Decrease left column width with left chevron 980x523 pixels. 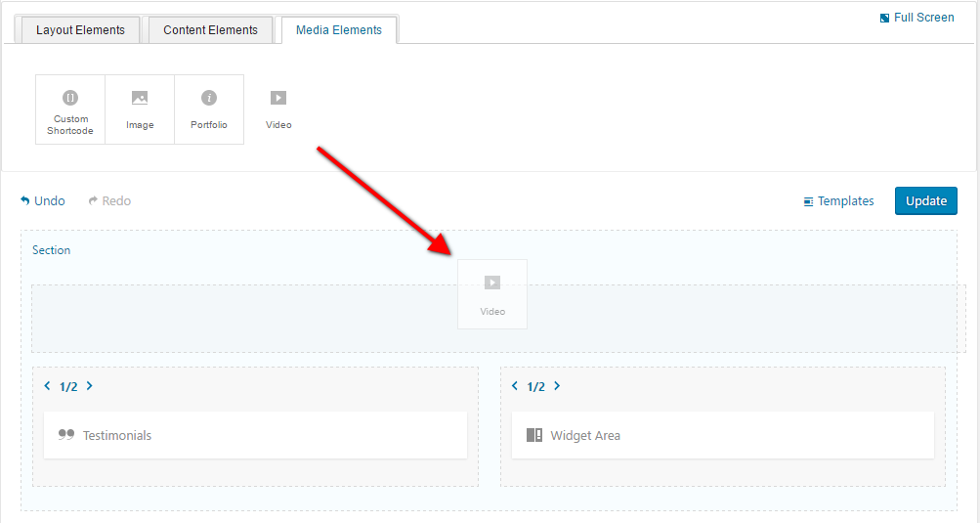[x=47, y=386]
